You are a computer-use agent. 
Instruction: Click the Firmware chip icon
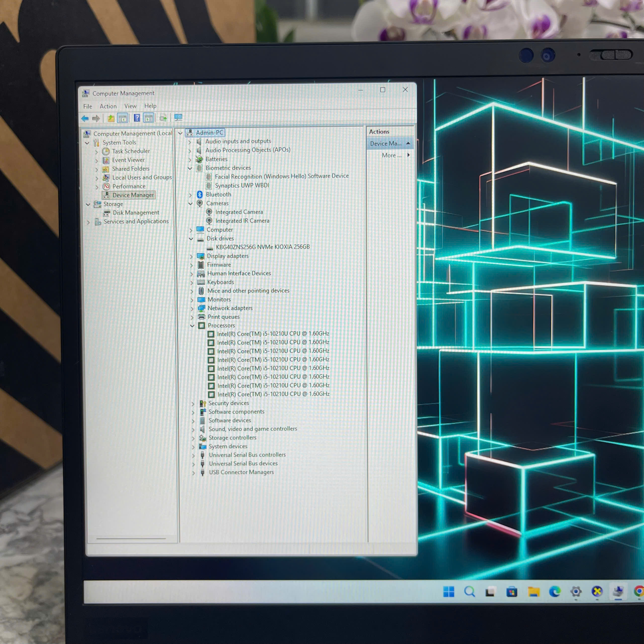pos(201,265)
